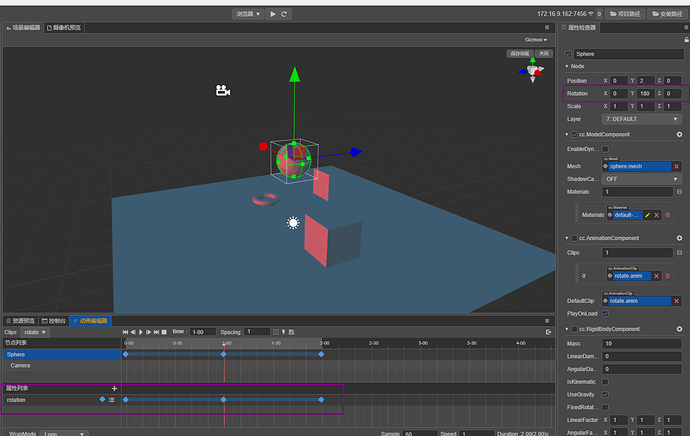Toggle the cc.RigidBodyComponent enabled checkbox
The width and height of the screenshot is (690, 436).
[574, 329]
